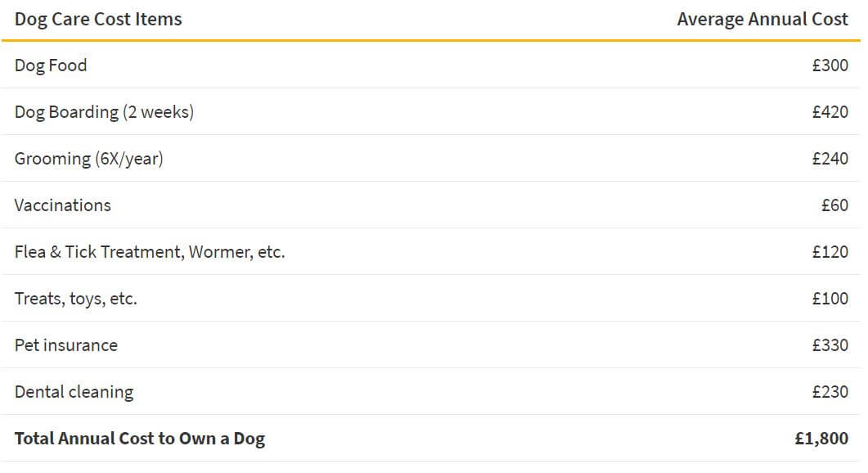Click 'Total Annual Cost to Own a Dog'
This screenshot has height=473, width=868.
tap(140, 439)
